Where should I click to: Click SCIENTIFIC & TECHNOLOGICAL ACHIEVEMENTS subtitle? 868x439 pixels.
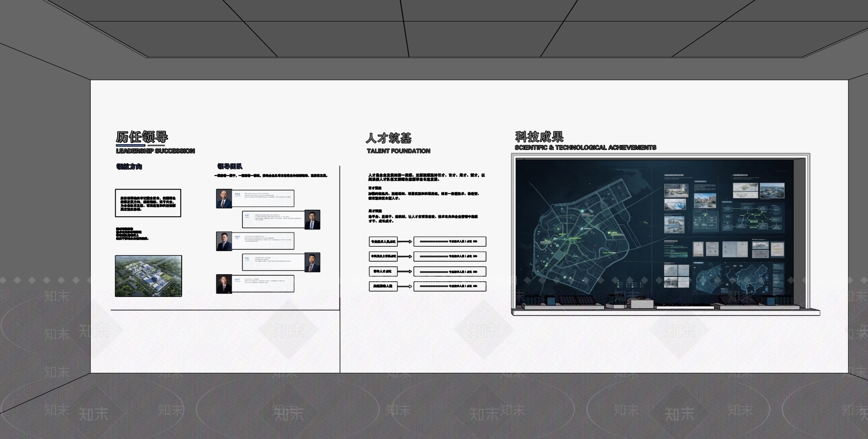click(x=585, y=147)
